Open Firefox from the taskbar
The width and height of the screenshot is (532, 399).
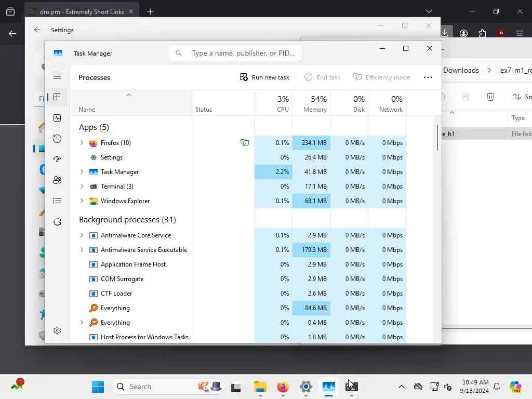click(x=283, y=387)
